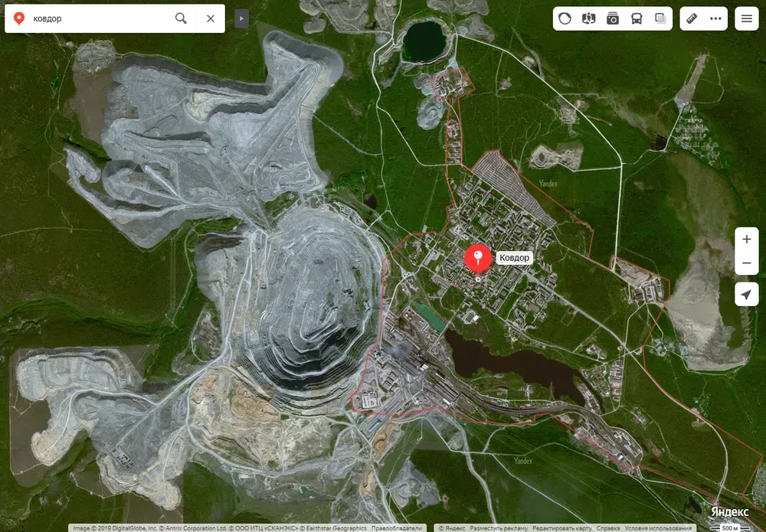Open more tools three-dots menu
766x532 pixels.
(716, 18)
